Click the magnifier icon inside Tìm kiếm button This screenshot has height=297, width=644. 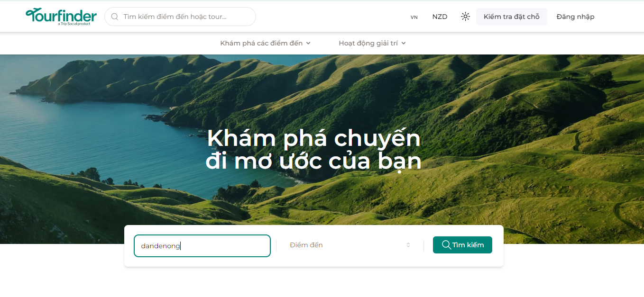446,245
